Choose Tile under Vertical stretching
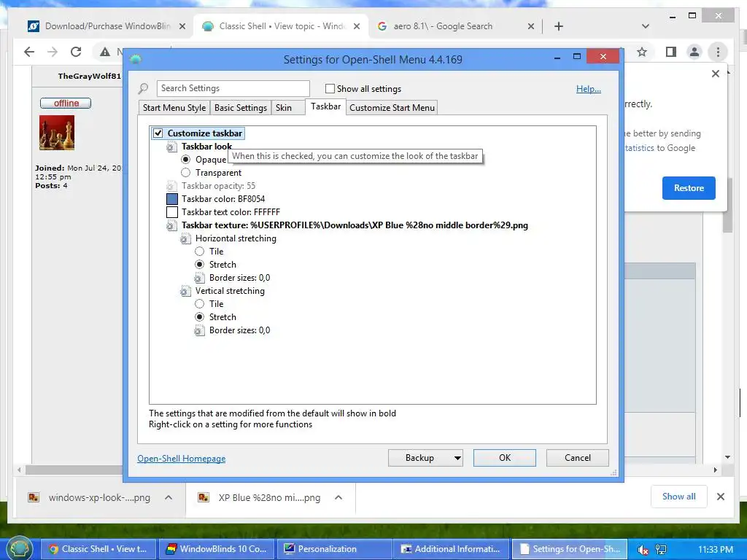The image size is (747, 560). coord(200,304)
